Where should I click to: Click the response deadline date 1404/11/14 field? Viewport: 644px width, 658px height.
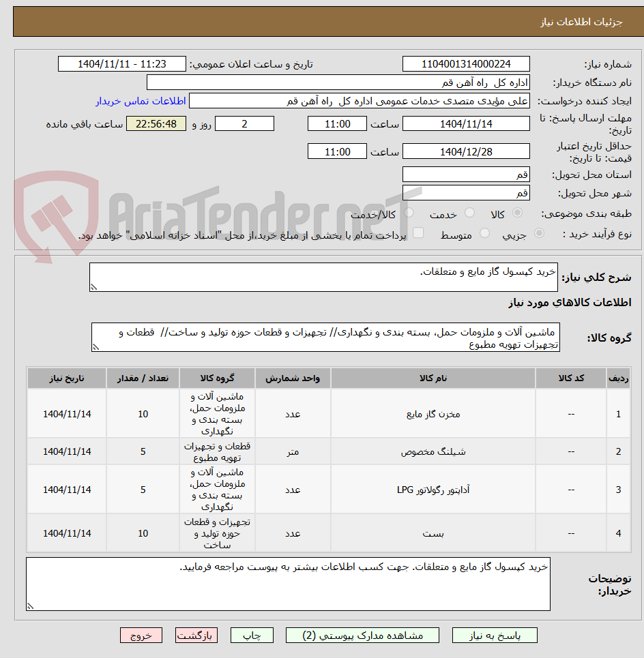pos(466,124)
